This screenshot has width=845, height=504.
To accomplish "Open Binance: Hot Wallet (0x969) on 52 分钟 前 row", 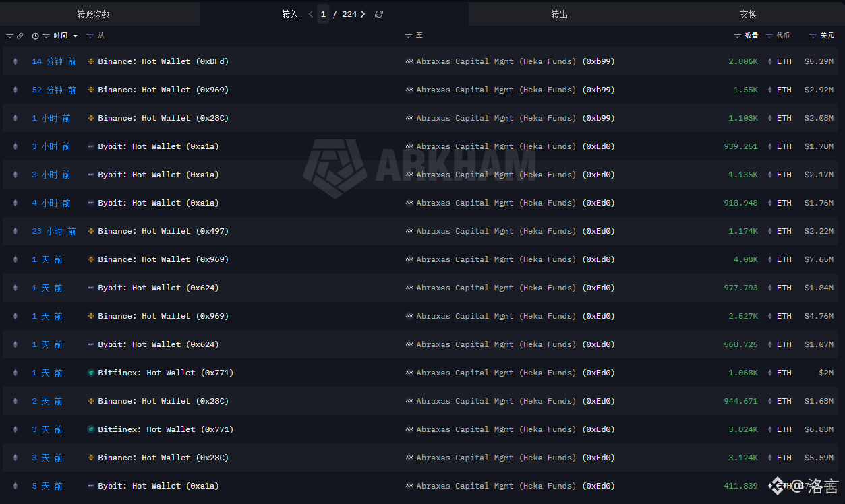I will (x=163, y=90).
